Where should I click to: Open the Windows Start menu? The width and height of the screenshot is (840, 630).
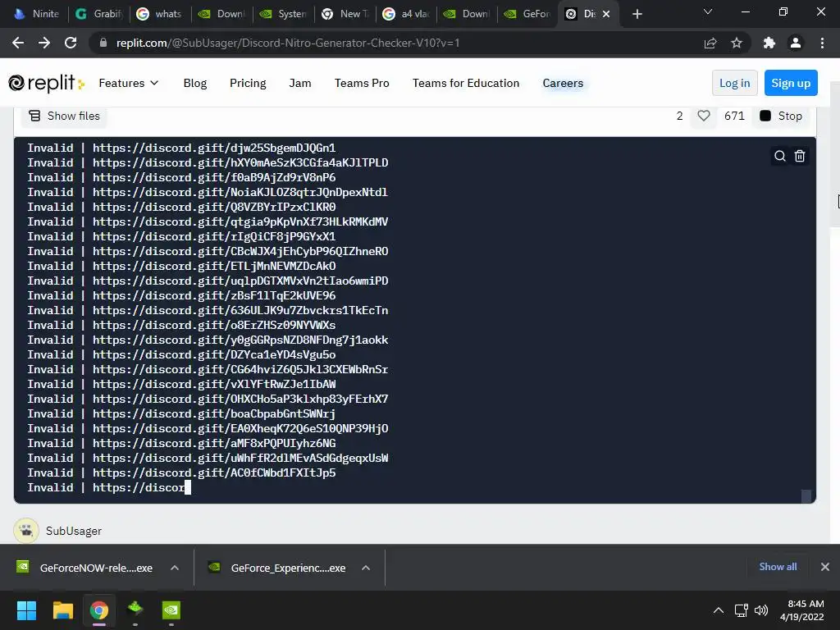pyautogui.click(x=26, y=610)
